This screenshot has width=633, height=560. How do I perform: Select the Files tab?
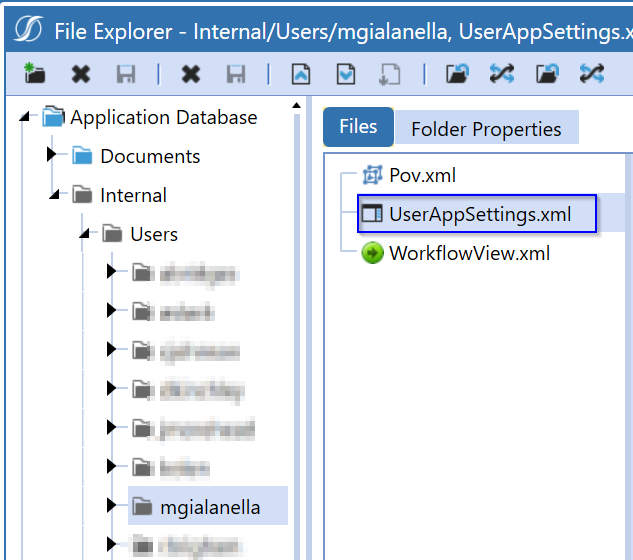pyautogui.click(x=358, y=127)
